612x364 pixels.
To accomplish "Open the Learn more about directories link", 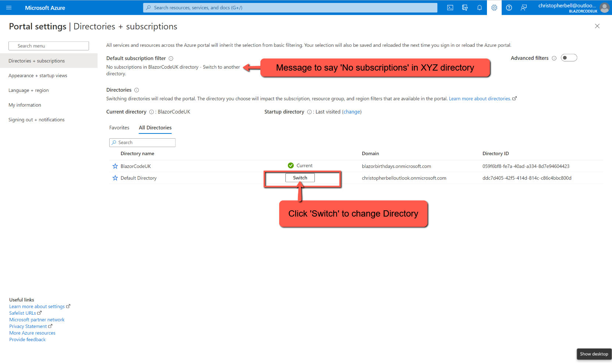I will pyautogui.click(x=480, y=99).
